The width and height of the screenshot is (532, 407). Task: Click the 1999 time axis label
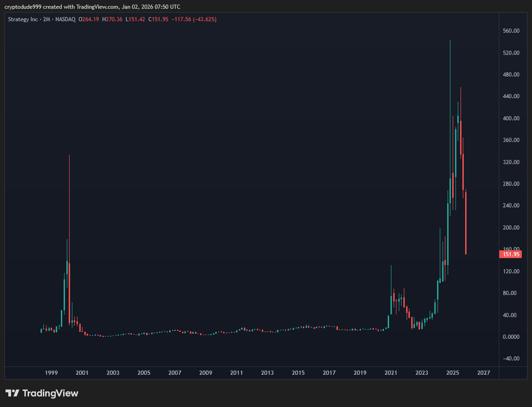coord(51,373)
